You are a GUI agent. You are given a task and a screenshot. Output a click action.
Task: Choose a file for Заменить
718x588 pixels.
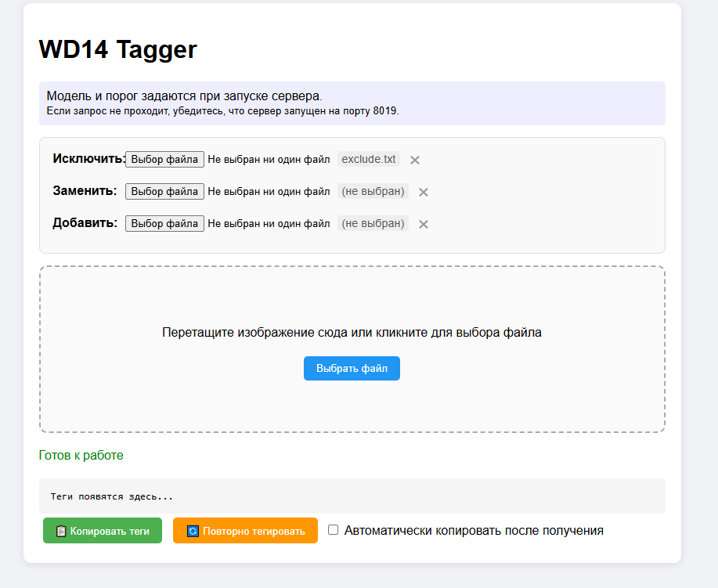coord(165,191)
